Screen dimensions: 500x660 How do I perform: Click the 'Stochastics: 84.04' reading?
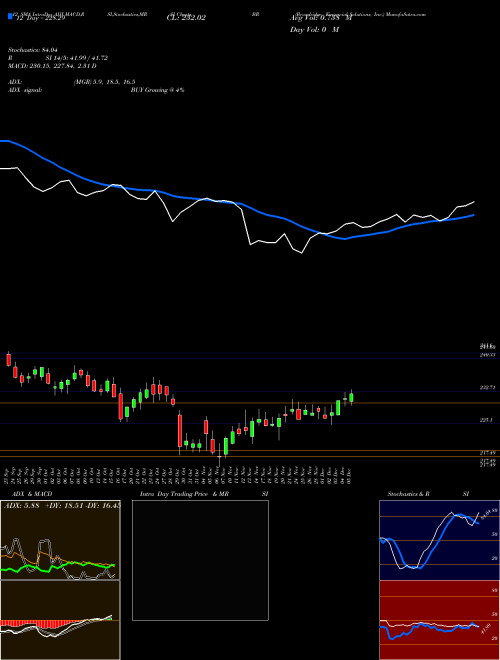click(32, 50)
